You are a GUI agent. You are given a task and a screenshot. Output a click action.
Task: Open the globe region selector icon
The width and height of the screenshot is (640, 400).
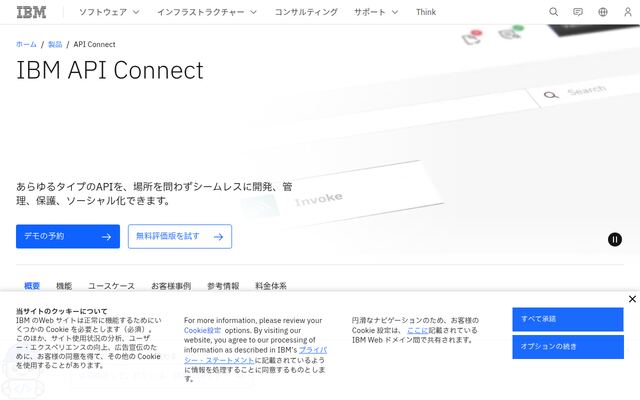click(603, 12)
